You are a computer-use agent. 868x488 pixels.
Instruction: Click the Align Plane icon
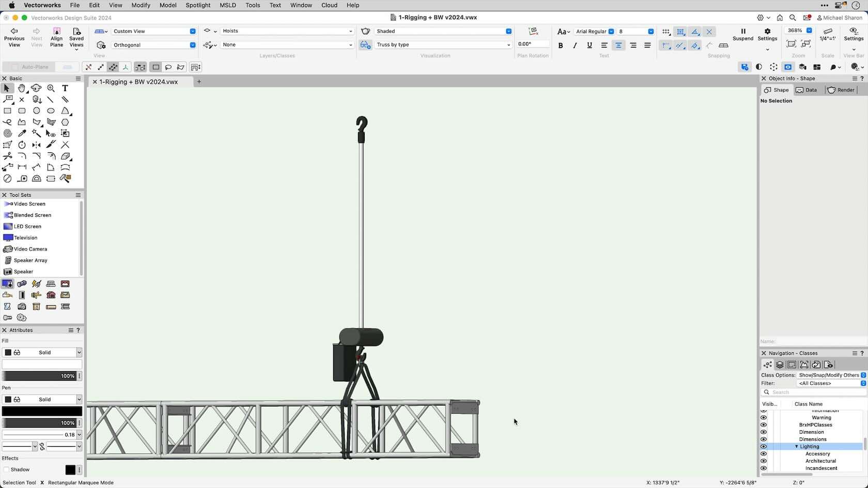[56, 32]
